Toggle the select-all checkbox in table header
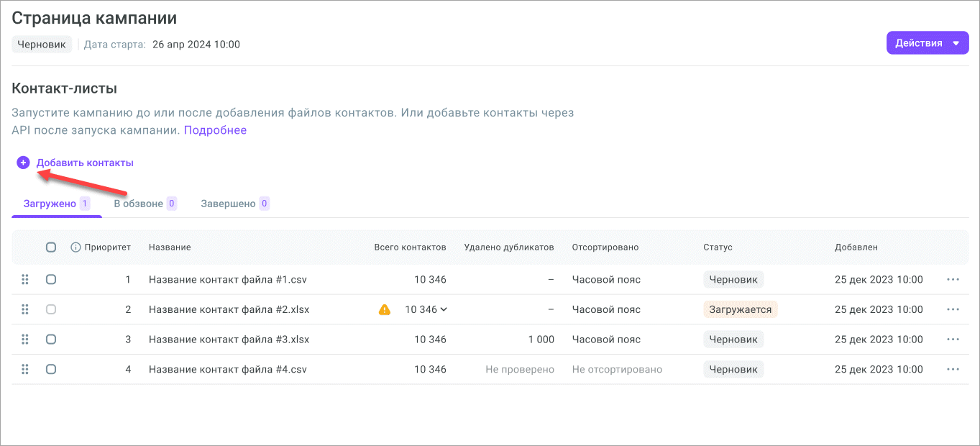The image size is (980, 446). click(x=51, y=247)
